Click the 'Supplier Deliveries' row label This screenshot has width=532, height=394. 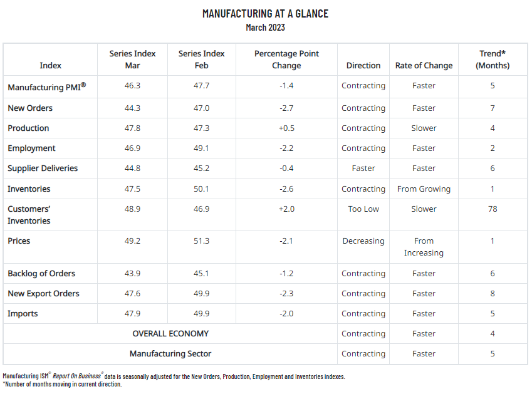[x=43, y=168]
